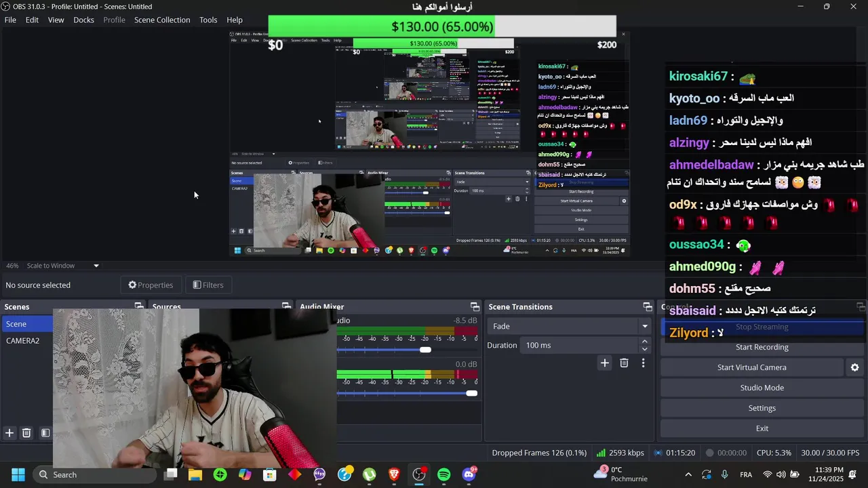Click Dropped Frames 126 status text
The width and height of the screenshot is (868, 488).
point(539,453)
